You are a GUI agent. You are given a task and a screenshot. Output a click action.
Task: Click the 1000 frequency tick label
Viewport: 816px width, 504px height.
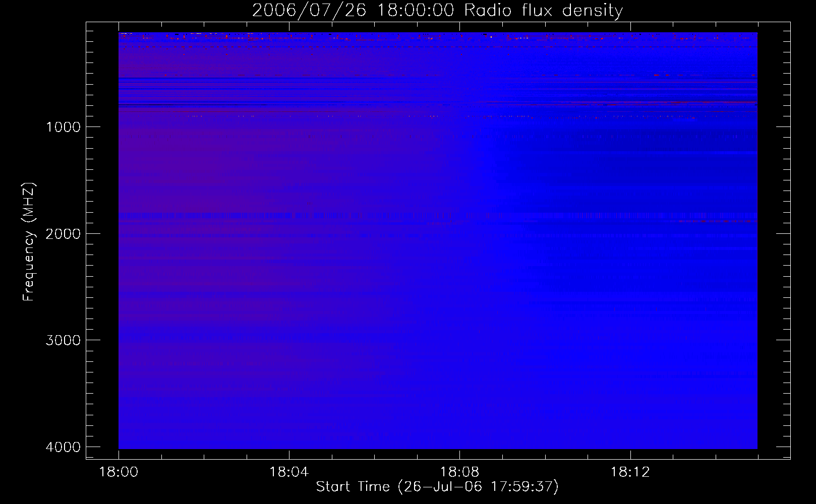[x=63, y=127]
